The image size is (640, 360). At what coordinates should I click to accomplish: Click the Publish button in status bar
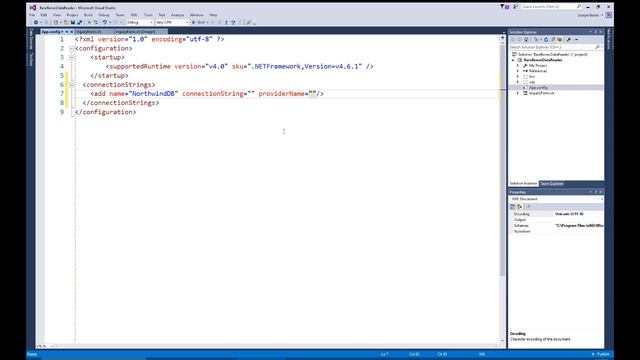click(601, 354)
